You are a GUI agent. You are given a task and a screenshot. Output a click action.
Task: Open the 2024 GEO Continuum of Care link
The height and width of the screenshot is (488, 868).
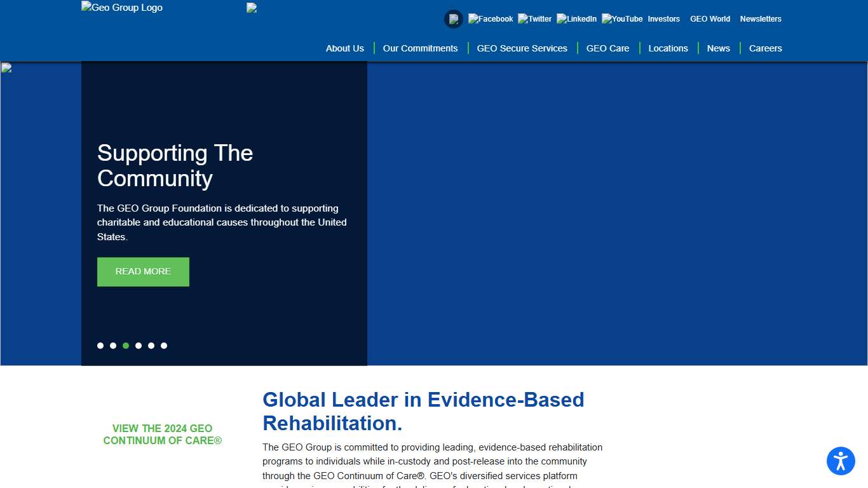(162, 435)
